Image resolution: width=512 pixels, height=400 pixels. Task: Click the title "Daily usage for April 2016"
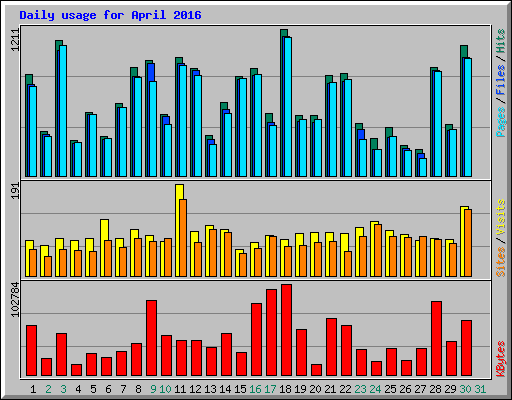point(110,15)
